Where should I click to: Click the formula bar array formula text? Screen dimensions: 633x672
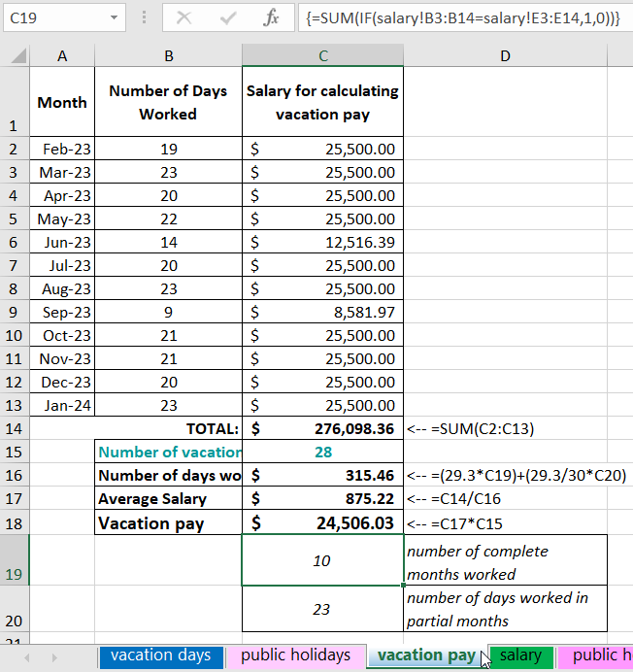click(463, 18)
